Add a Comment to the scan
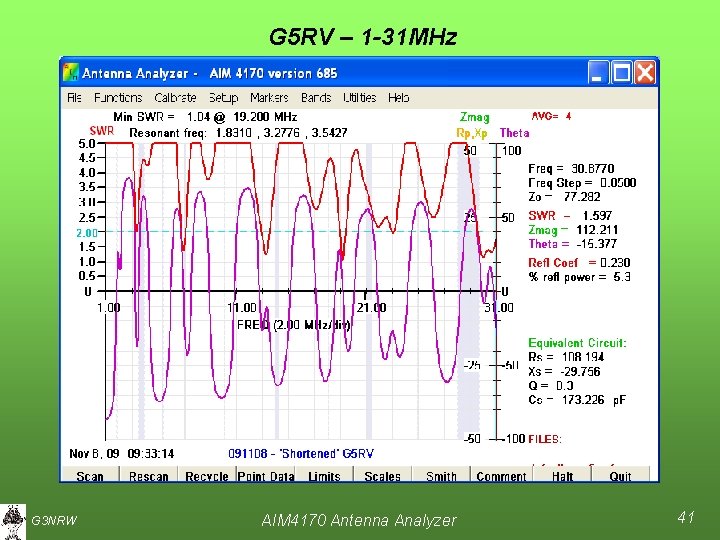The image size is (720, 540). point(501,476)
